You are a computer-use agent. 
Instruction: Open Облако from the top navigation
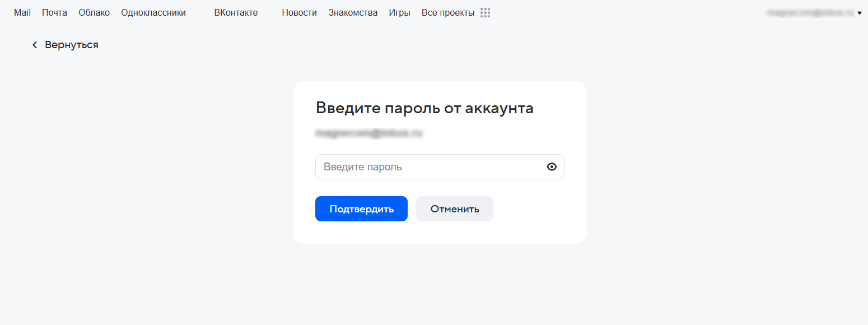(x=94, y=13)
